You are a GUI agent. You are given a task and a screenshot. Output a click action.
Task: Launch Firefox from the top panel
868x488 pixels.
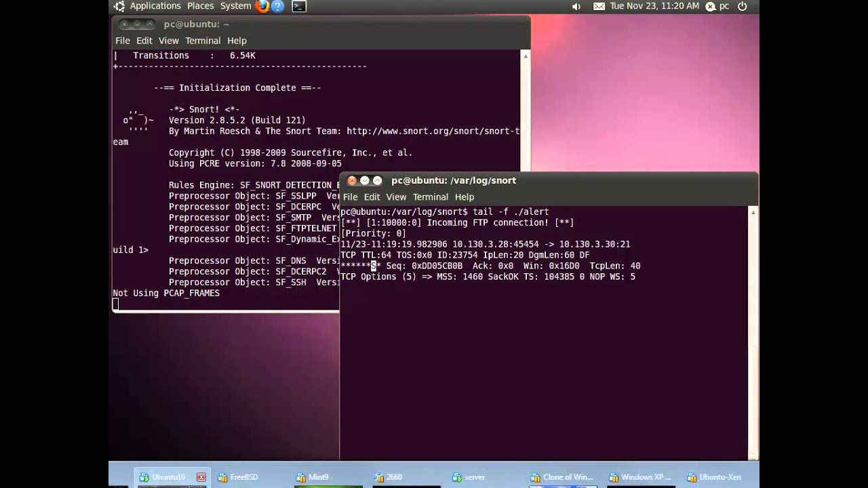tap(262, 6)
